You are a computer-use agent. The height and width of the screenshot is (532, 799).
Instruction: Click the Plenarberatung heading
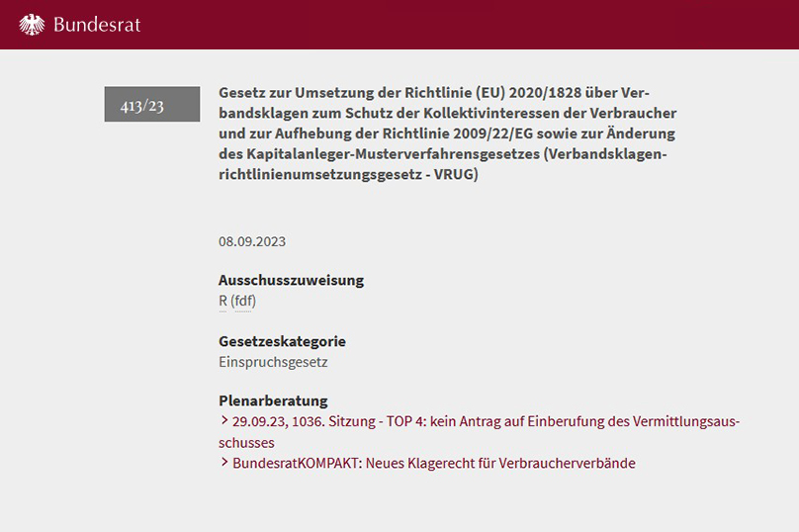(273, 400)
